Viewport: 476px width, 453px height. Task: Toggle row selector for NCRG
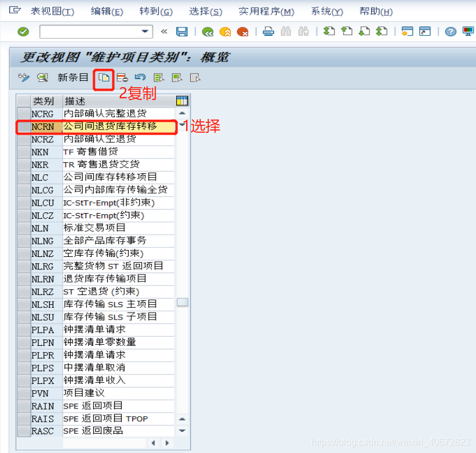click(x=23, y=114)
